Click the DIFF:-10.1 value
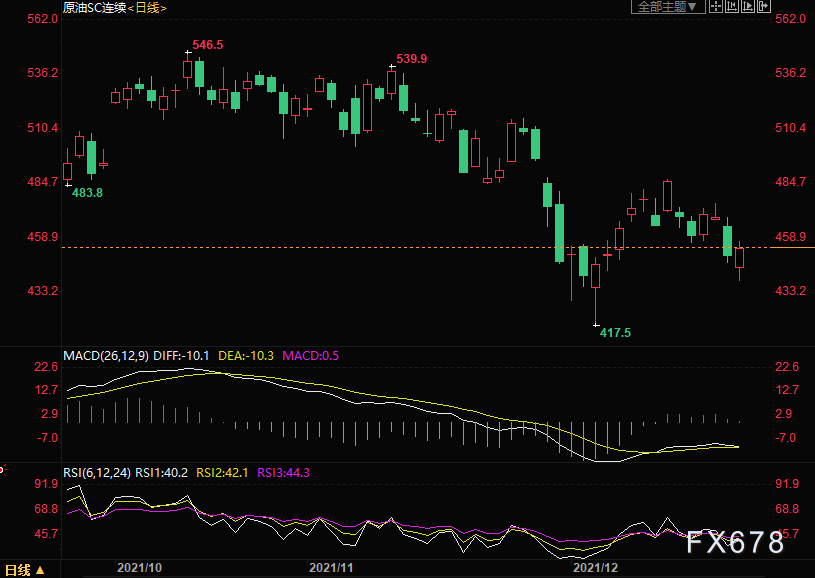 point(181,356)
